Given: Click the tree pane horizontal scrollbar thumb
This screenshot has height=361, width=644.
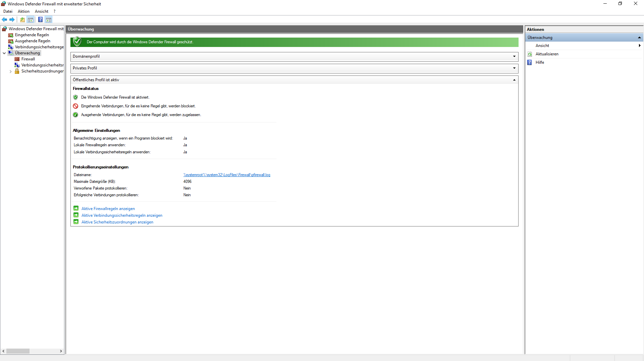Looking at the screenshot, I should 18,351.
